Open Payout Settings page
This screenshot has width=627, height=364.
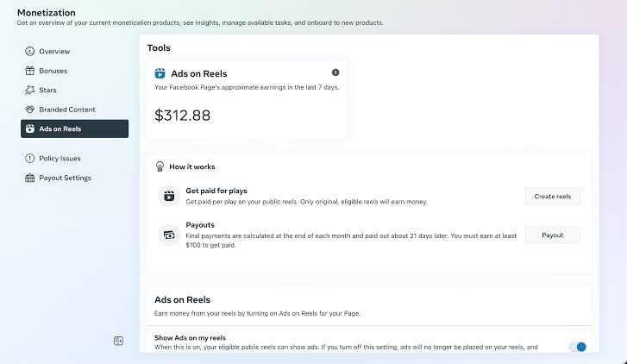65,178
